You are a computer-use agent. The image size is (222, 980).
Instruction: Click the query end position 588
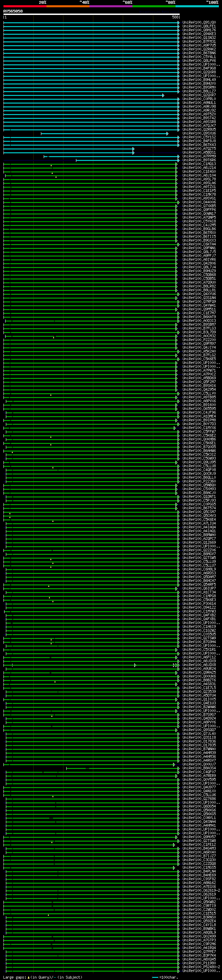pyautogui.click(x=175, y=17)
